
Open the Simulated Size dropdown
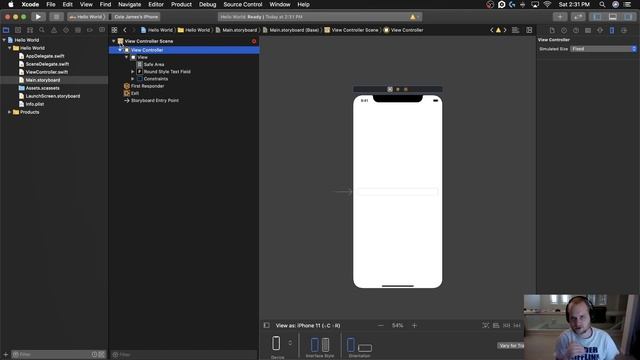click(603, 49)
